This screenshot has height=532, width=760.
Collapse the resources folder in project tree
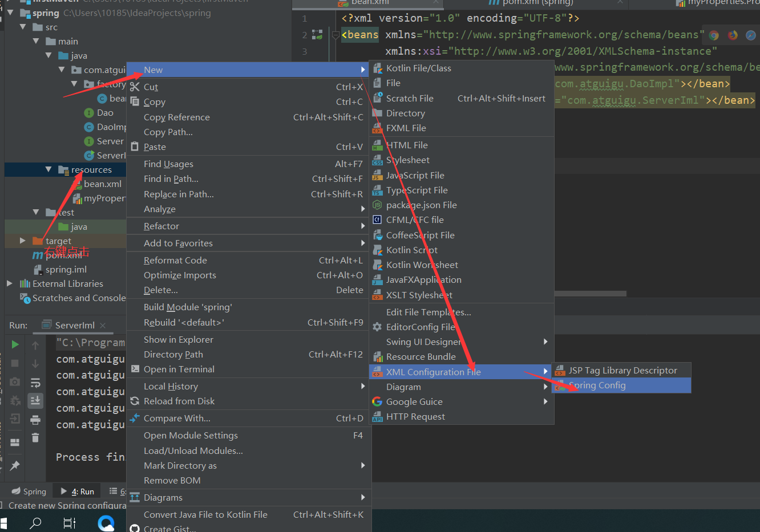pos(48,169)
